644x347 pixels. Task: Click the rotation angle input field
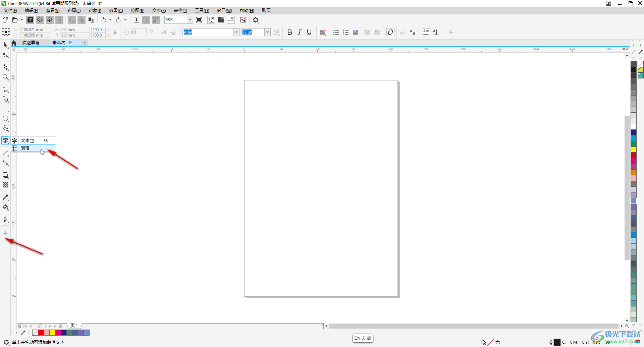pyautogui.click(x=138, y=32)
